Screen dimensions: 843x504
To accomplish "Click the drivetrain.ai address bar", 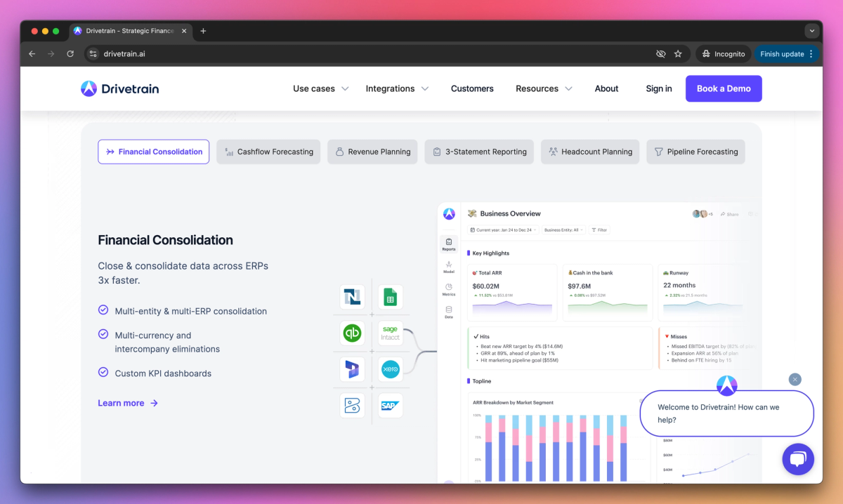I will click(372, 53).
